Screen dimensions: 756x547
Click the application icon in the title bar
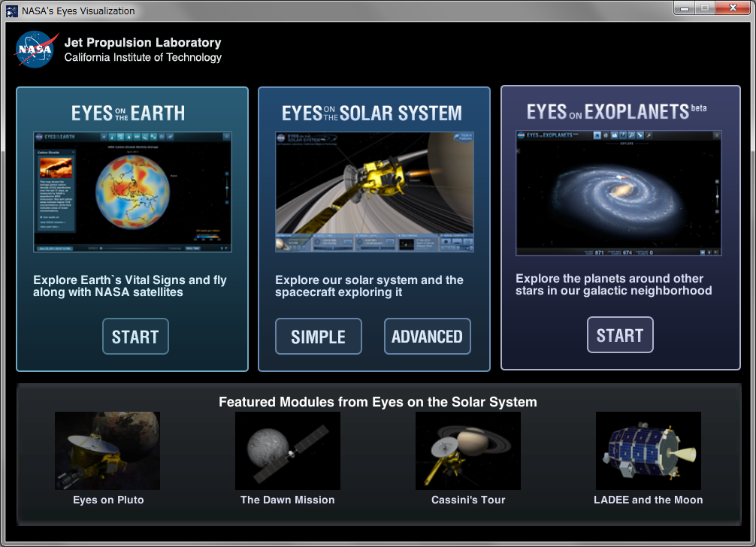[12, 10]
